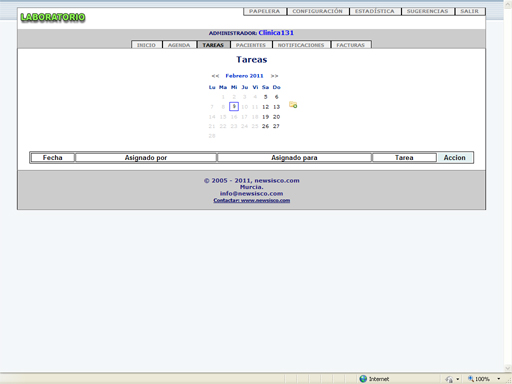Screen dimensions: 512x384
Task: Click the Febrero 2011 month link
Action: [244, 76]
